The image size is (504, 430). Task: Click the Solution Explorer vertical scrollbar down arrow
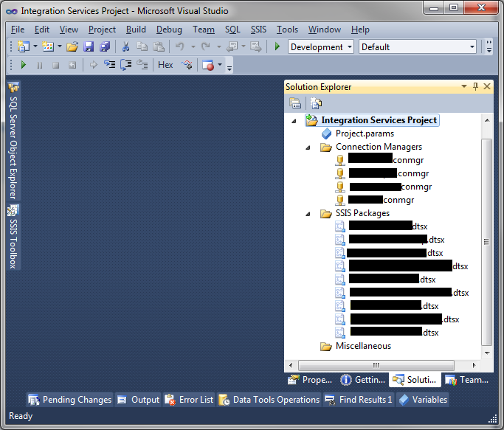[x=487, y=353]
